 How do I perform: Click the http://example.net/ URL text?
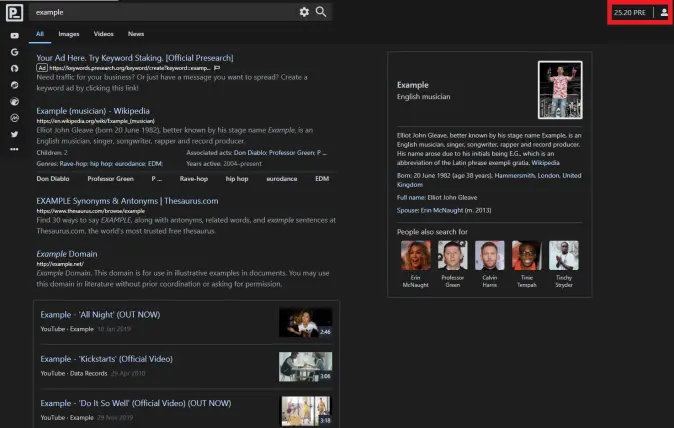pos(60,264)
